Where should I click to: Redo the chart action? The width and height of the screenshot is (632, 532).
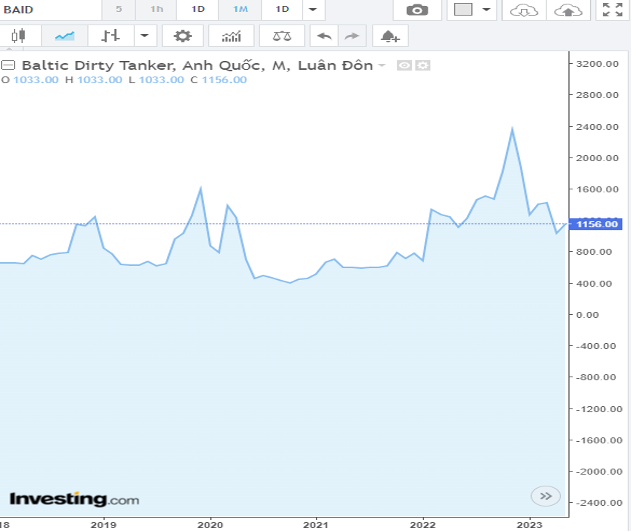coord(352,36)
